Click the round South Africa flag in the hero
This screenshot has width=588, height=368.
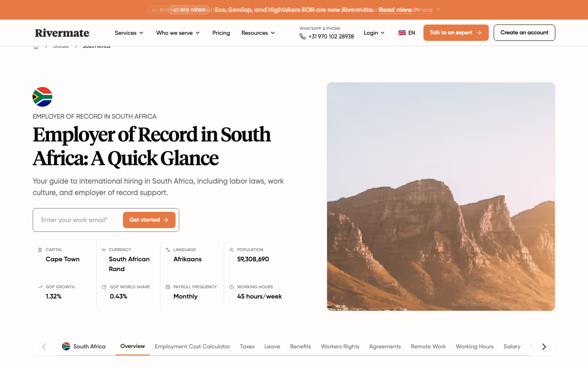click(42, 97)
